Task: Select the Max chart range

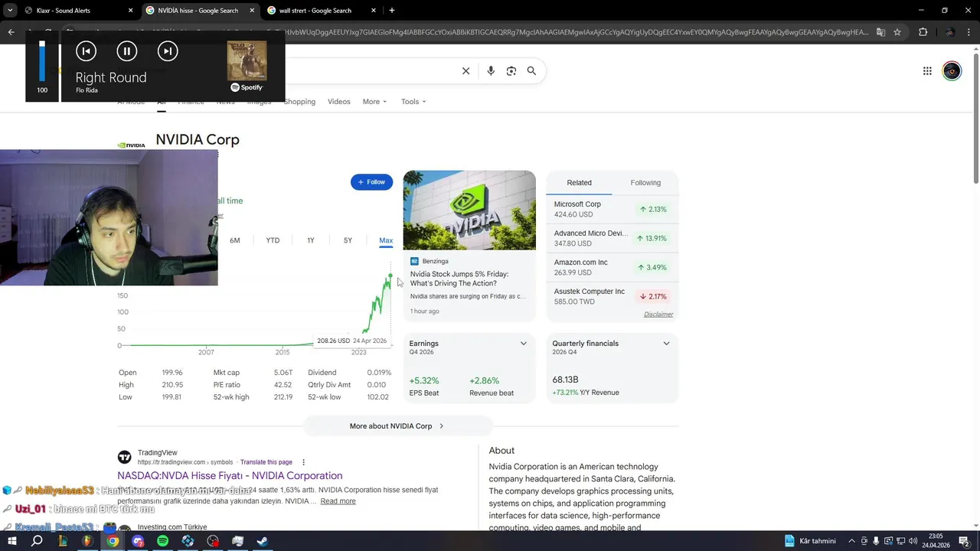Action: [386, 240]
